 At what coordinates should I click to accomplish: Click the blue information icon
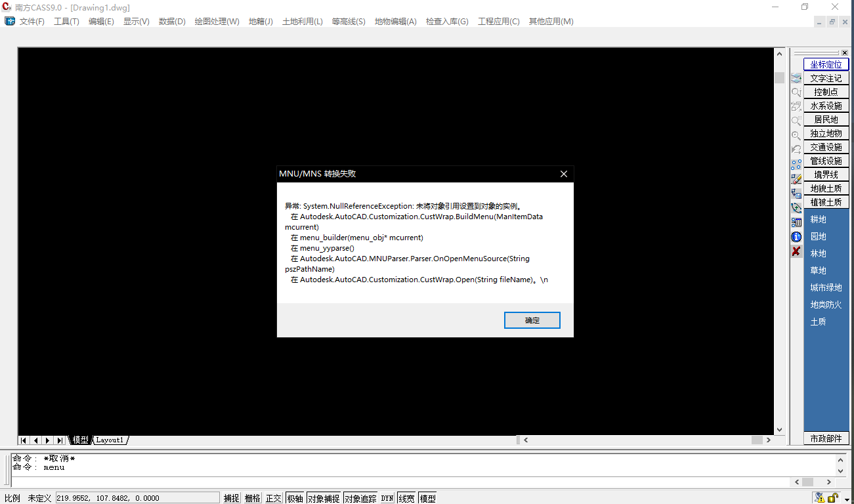(x=796, y=237)
